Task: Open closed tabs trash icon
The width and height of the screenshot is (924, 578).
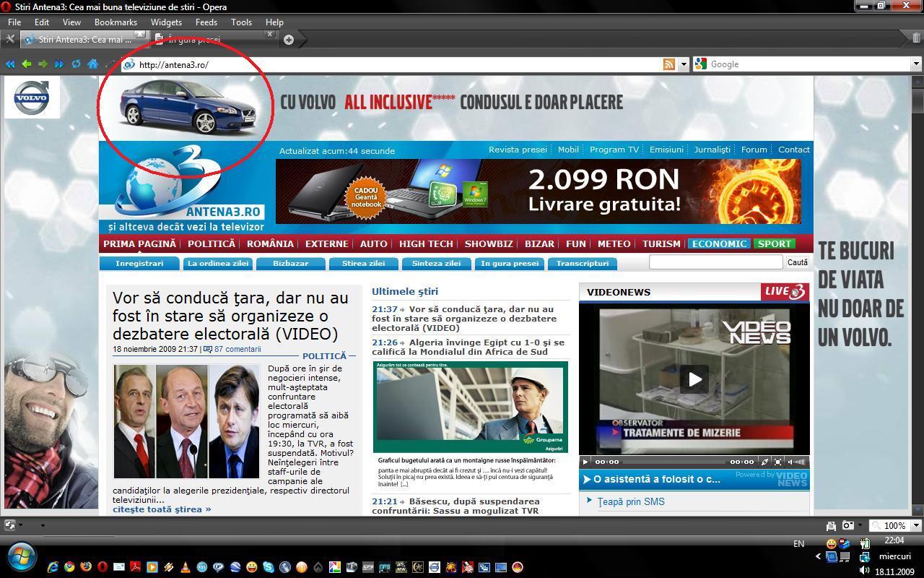Action: point(917,38)
